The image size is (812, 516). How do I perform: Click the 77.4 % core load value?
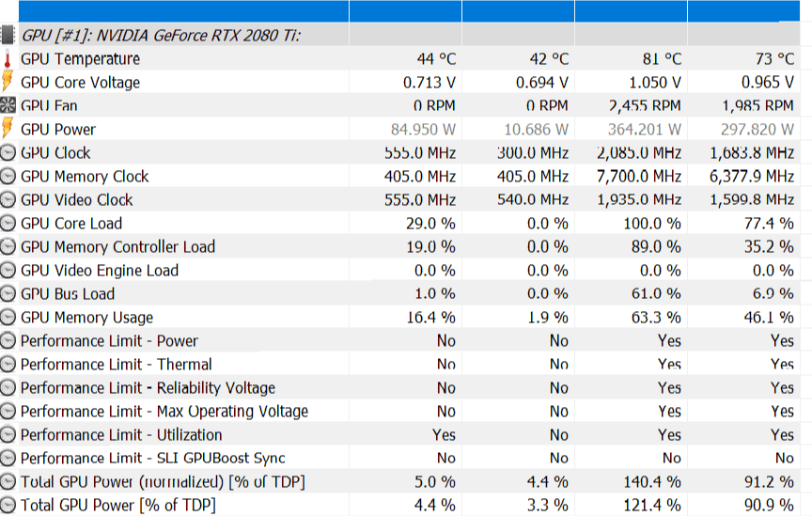pyautogui.click(x=769, y=224)
